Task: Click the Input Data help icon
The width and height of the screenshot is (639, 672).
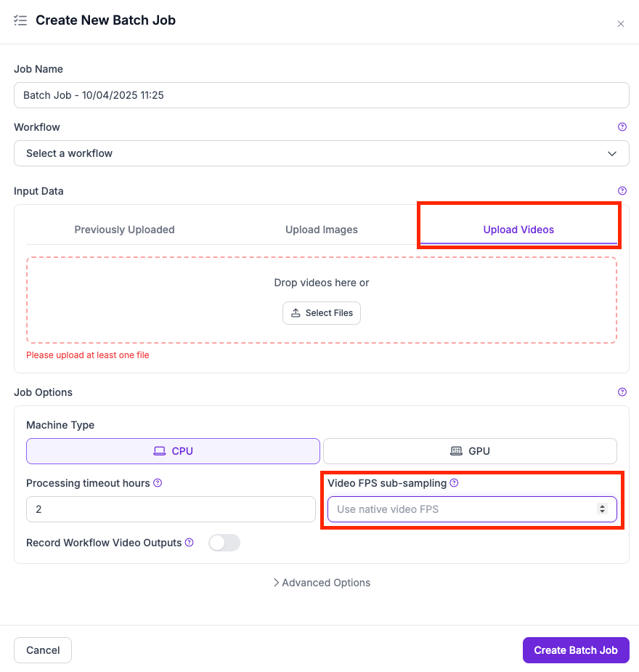Action: (x=622, y=191)
